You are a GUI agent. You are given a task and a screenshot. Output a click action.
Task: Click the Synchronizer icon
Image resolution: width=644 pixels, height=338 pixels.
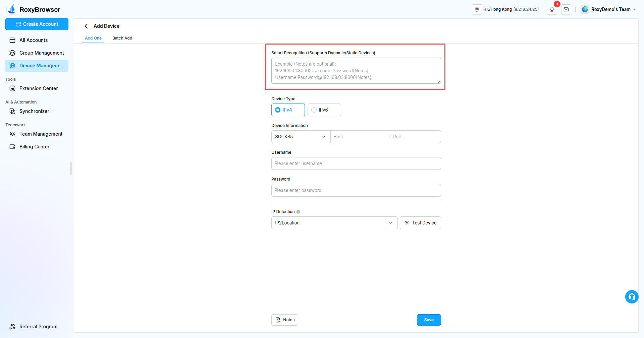(x=12, y=111)
